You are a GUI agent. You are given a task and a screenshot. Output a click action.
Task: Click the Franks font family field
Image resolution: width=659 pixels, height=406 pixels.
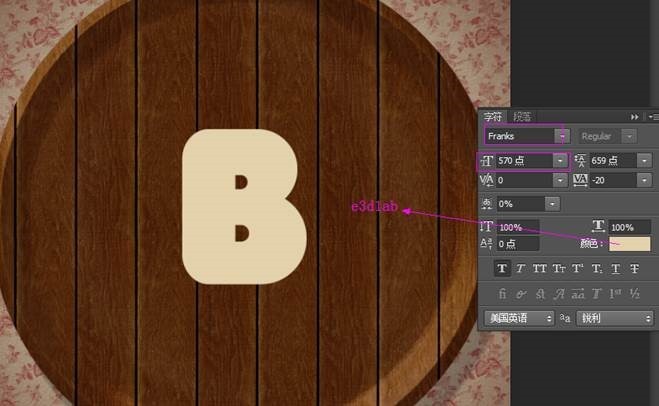pyautogui.click(x=520, y=136)
